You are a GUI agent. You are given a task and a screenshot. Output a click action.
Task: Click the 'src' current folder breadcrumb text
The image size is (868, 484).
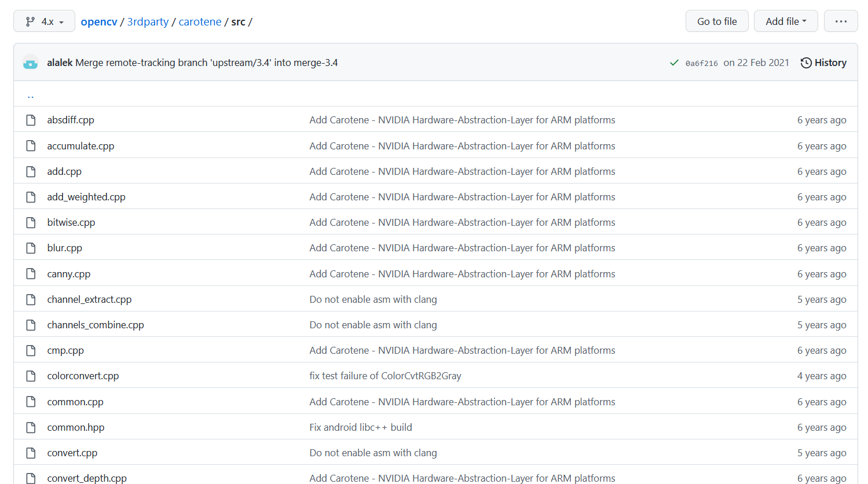(x=238, y=21)
